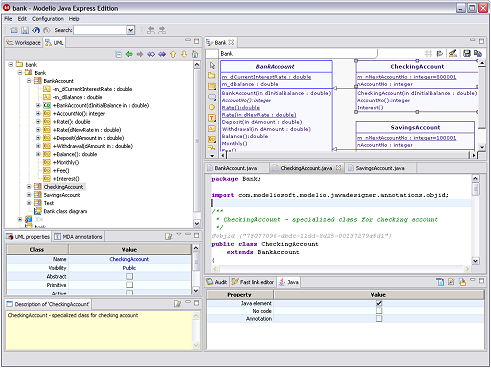Click the first blue-purple double arrow icon

point(151,54)
